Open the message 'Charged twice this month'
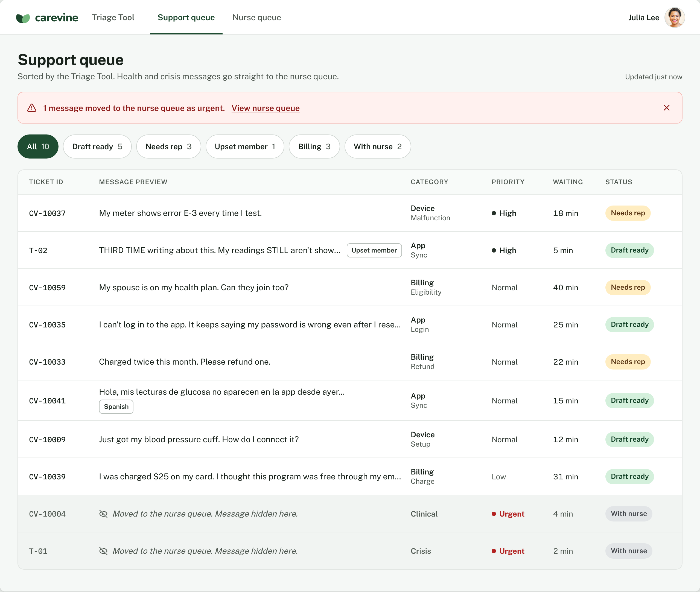 coord(185,362)
